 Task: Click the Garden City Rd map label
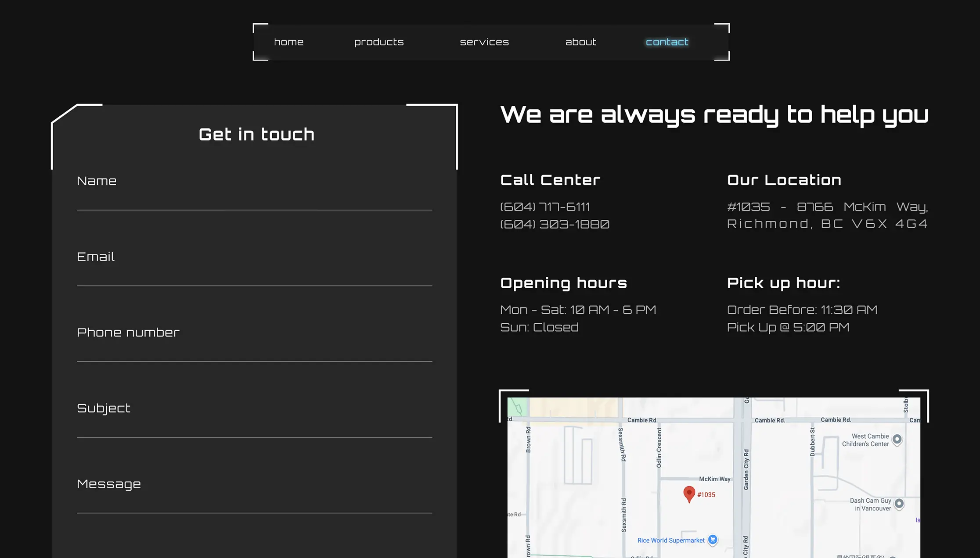point(746,469)
